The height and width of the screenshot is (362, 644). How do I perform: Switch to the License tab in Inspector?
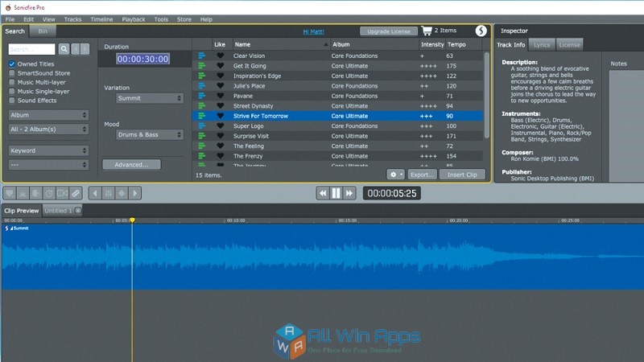570,45
